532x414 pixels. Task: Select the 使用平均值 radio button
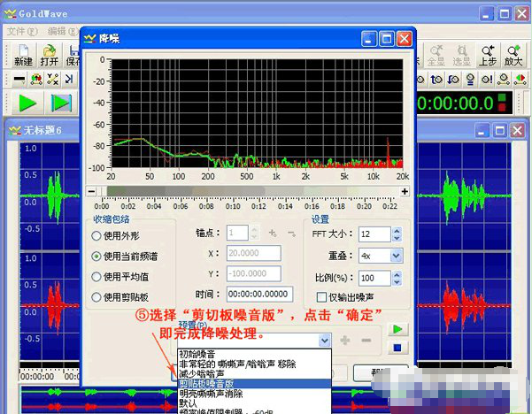pyautogui.click(x=96, y=277)
